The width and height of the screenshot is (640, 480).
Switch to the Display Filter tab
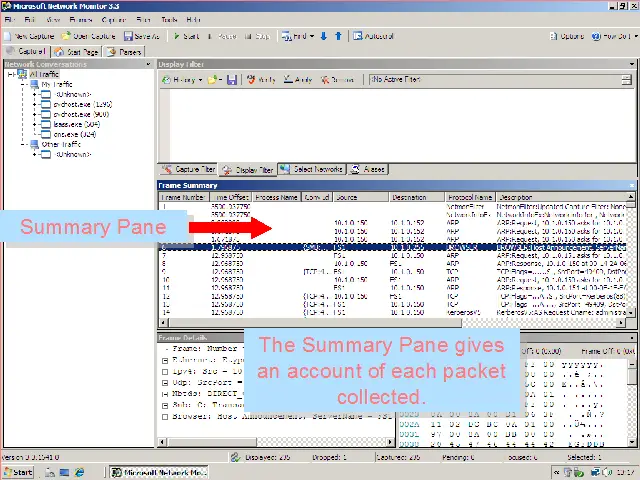248,170
